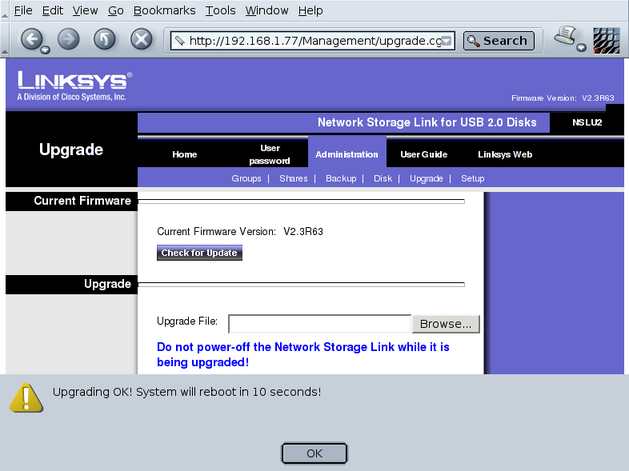
Task: Reload the page with the Reload button
Action: 104,39
